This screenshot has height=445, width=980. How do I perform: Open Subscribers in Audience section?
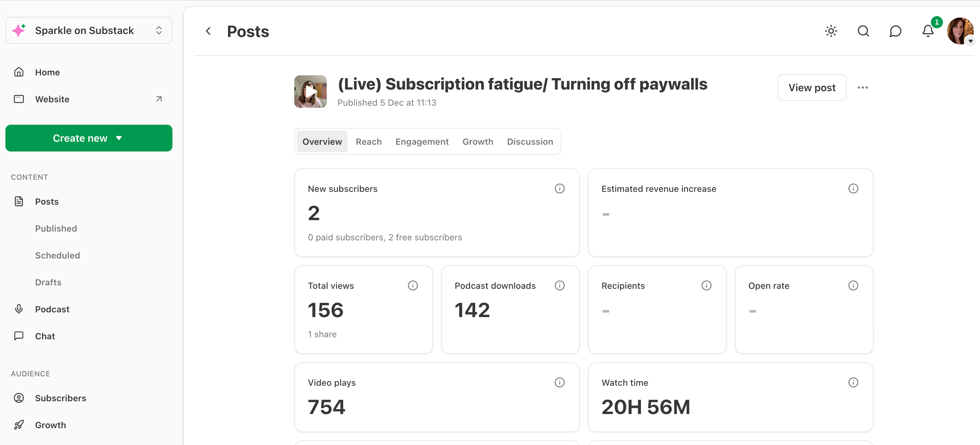pyautogui.click(x=61, y=398)
